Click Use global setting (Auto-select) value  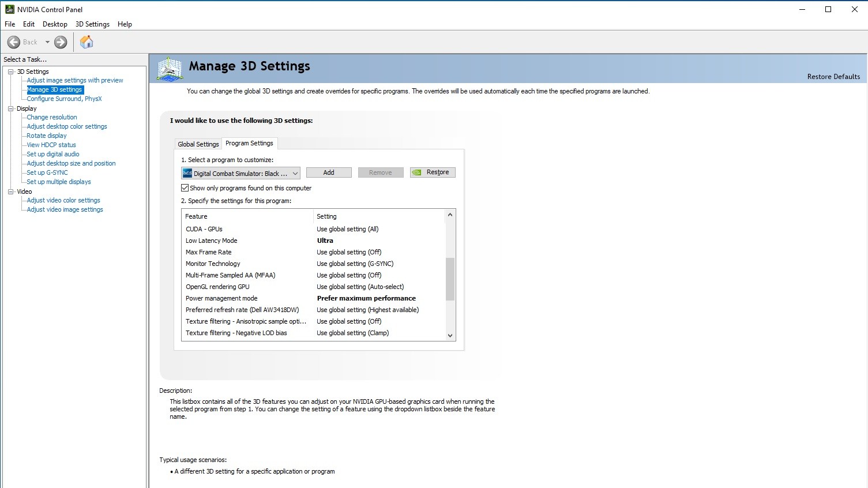[360, 287]
